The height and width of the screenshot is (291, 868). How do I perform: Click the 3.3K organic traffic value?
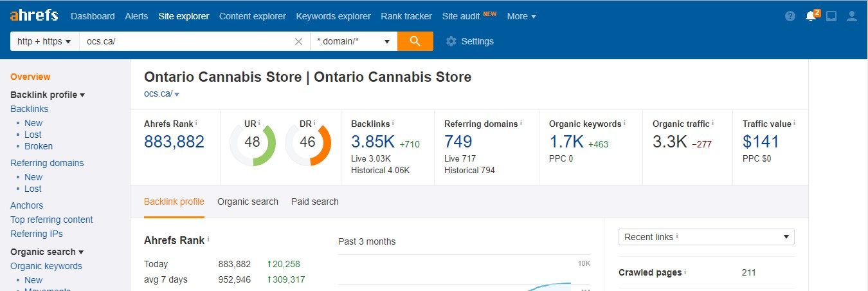point(670,142)
